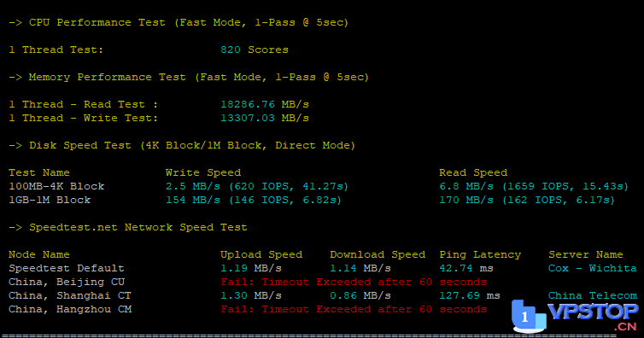Select the 1GB-1M Block row label
Viewport: 644px width, 338px height.
point(50,201)
